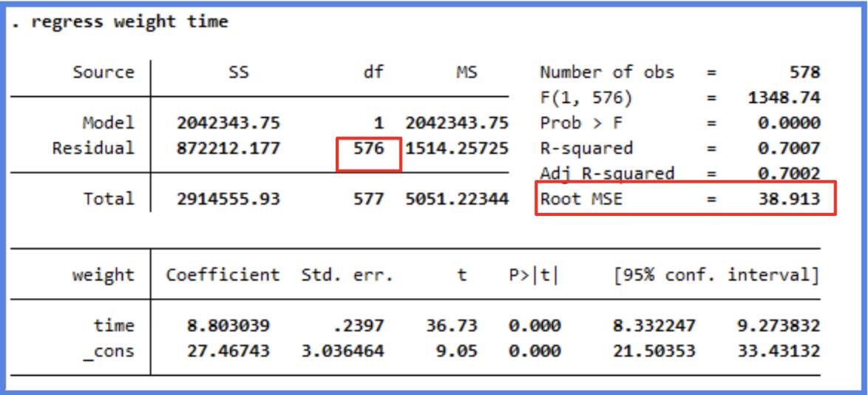Viewport: 868px width, 395px height.
Task: Click the Residual df value 576
Action: [368, 148]
